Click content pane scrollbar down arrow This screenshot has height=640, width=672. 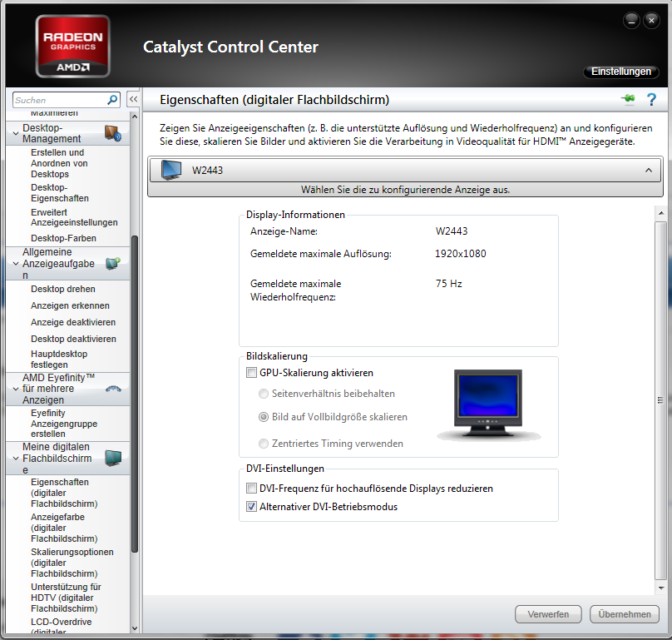(x=661, y=588)
